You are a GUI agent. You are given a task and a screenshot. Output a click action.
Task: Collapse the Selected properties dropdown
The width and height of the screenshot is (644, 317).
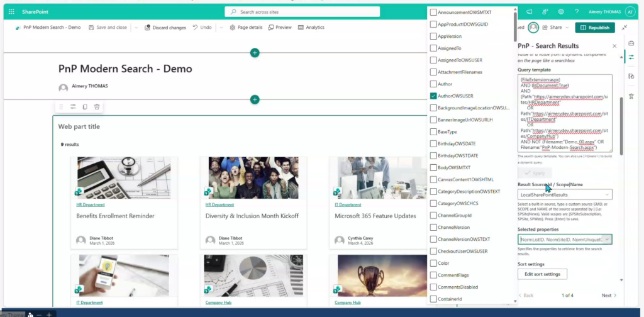coord(606,239)
